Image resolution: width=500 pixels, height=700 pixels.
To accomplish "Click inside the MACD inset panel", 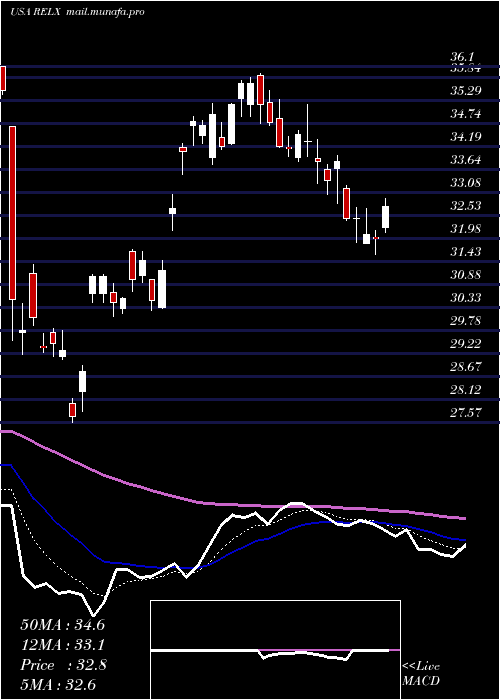I will [275, 650].
